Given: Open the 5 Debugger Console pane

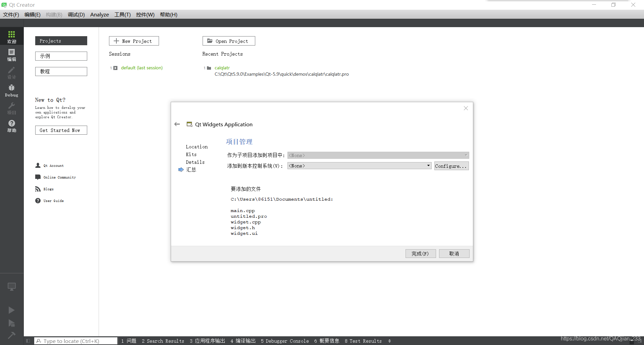Looking at the screenshot, I should click(285, 341).
